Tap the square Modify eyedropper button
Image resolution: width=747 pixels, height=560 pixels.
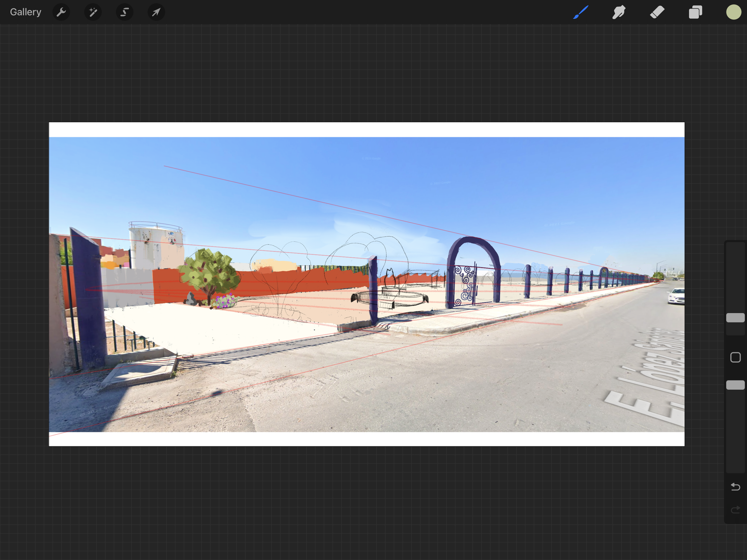pyautogui.click(x=735, y=357)
